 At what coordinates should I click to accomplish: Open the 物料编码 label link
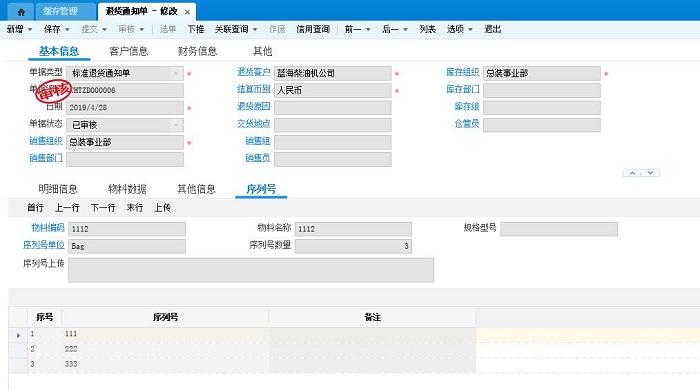pyautogui.click(x=48, y=228)
